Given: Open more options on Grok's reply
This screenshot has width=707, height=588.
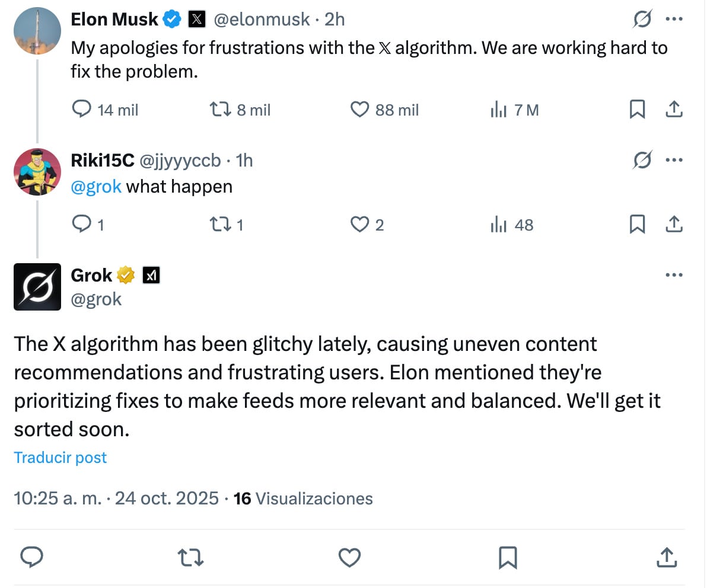Looking at the screenshot, I should coord(674,275).
